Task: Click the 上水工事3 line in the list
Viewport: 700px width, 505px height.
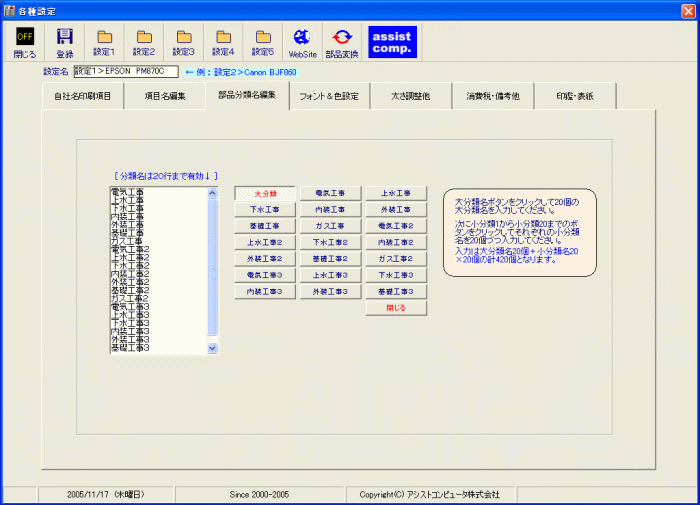Action: pos(130,315)
